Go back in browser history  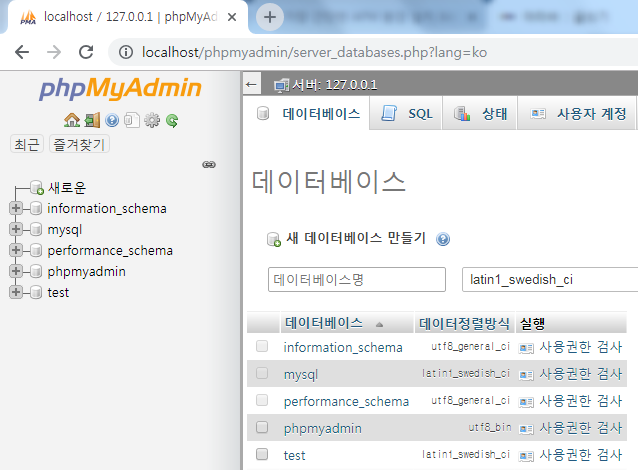(22, 52)
